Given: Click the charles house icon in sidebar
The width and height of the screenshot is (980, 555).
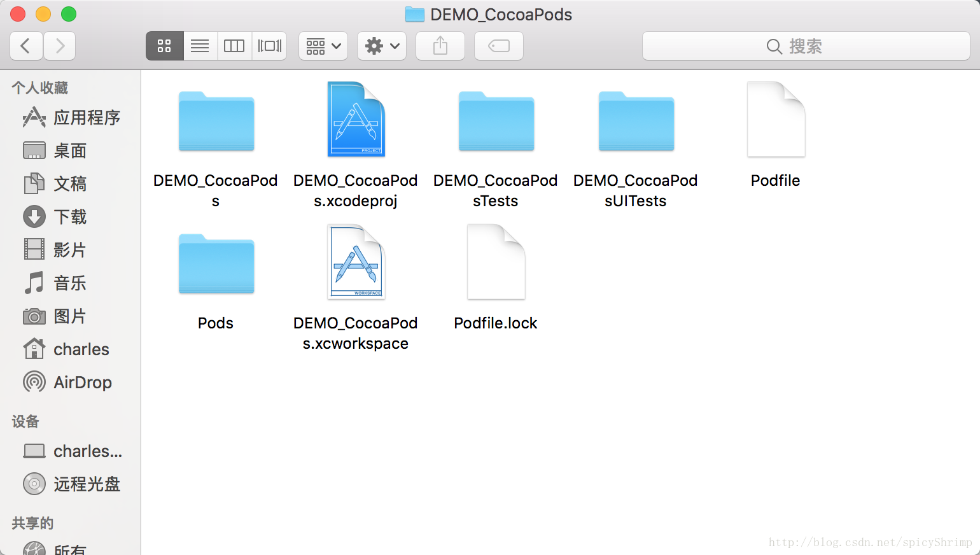Looking at the screenshot, I should point(34,349).
